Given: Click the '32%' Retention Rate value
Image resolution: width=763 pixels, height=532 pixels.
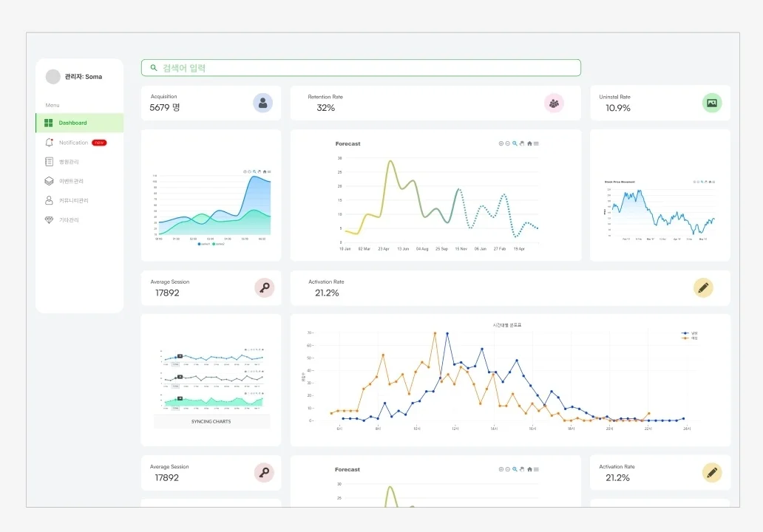Looking at the screenshot, I should pos(325,108).
